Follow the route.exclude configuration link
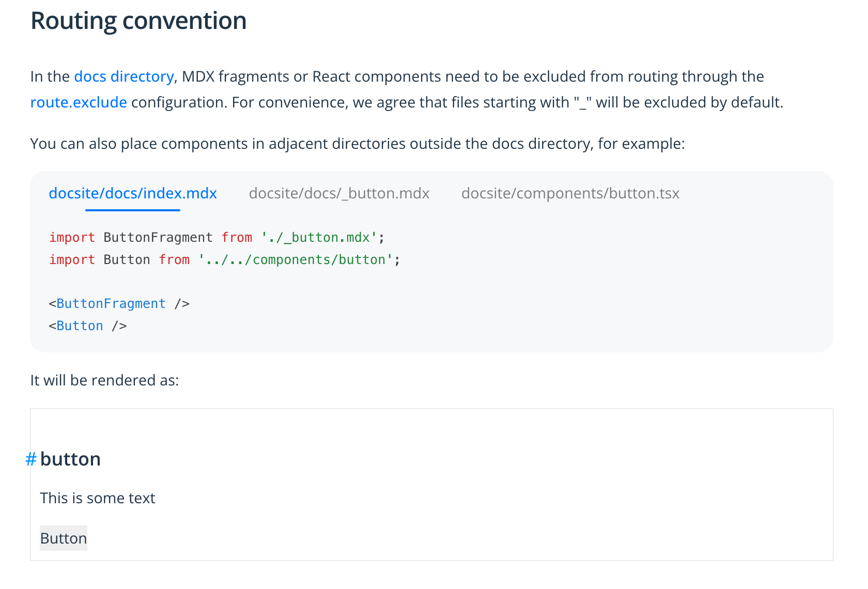Image resolution: width=868 pixels, height=589 pixels. [x=79, y=102]
